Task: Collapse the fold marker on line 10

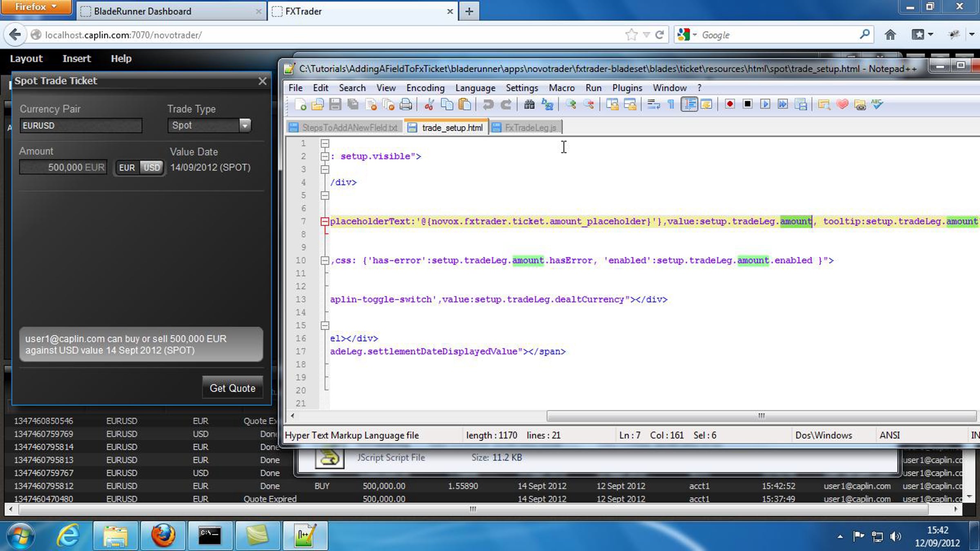Action: (325, 260)
